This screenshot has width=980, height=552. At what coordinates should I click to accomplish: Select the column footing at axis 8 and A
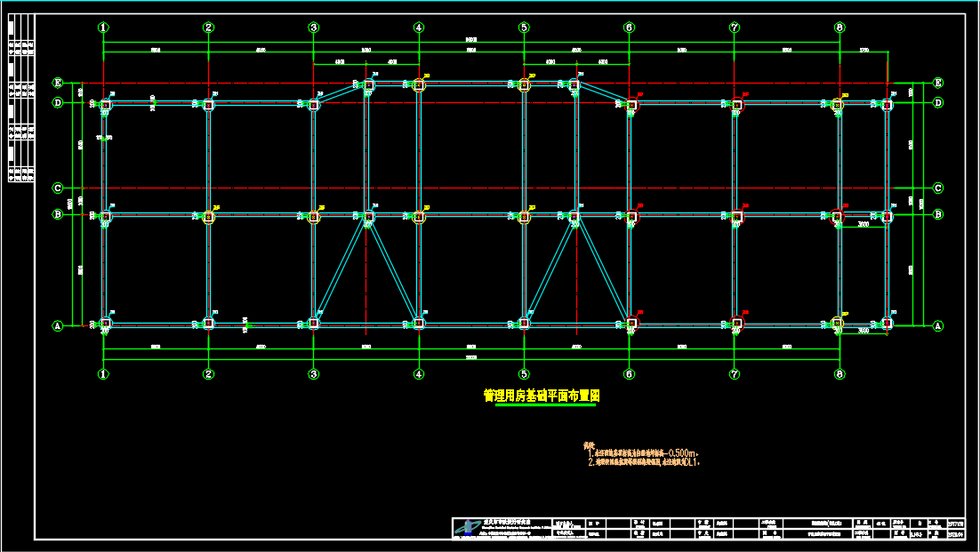click(838, 324)
